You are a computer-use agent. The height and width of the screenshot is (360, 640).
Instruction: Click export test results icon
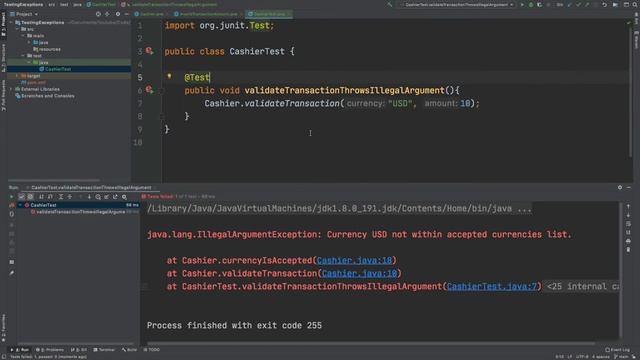(x=116, y=197)
